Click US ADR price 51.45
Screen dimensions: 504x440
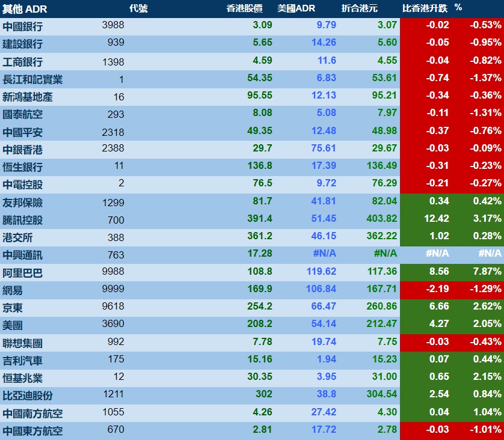coord(324,218)
